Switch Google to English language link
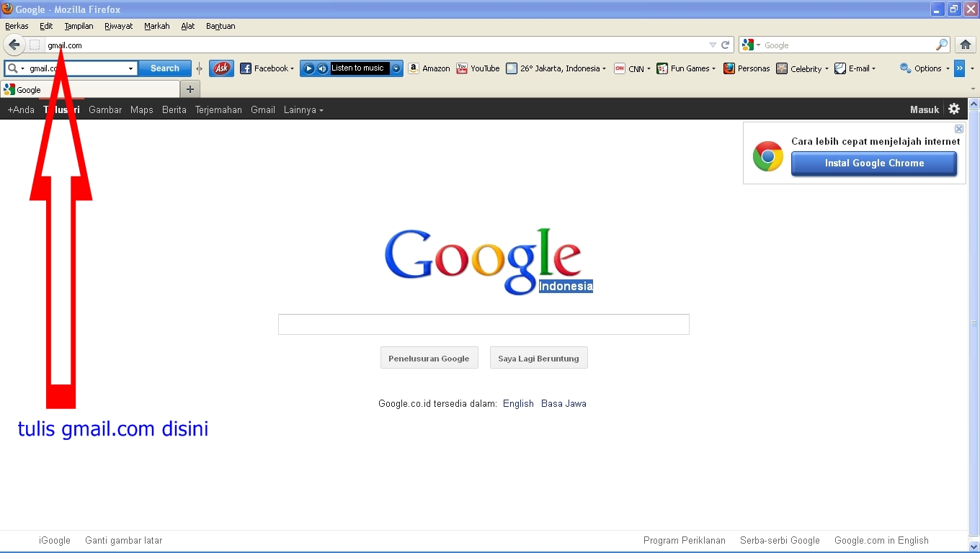The width and height of the screenshot is (980, 553). (x=518, y=403)
